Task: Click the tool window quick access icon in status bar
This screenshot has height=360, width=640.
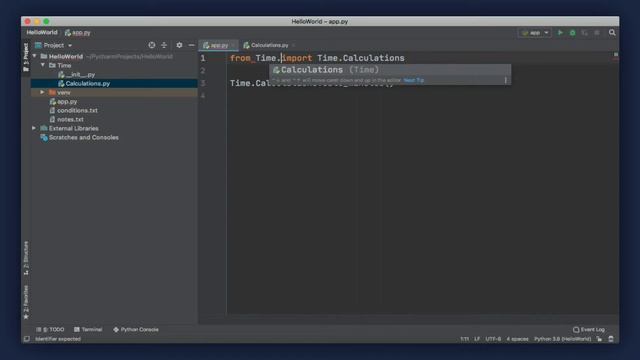Action: [x=27, y=339]
